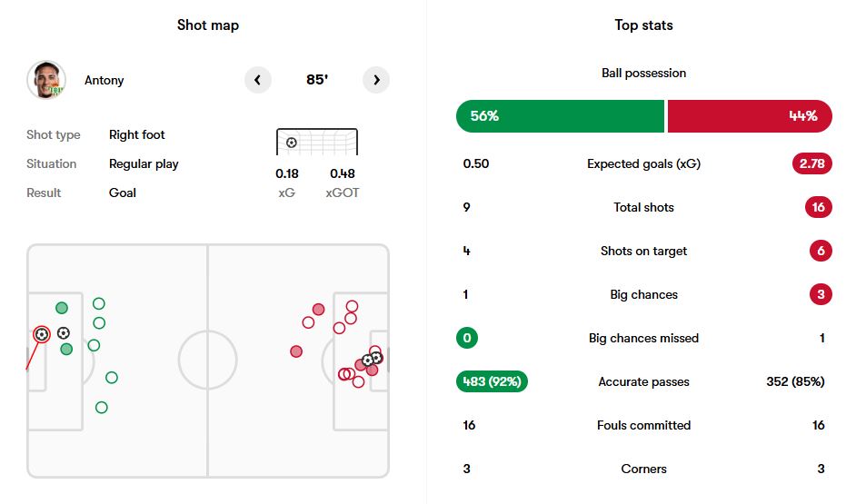Go to the previous shot arrow

click(258, 80)
